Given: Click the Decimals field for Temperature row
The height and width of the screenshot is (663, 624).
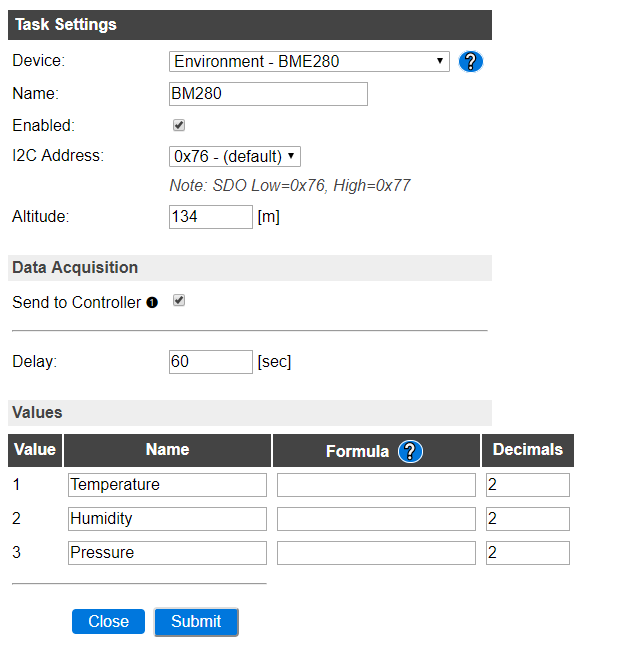Looking at the screenshot, I should point(528,485).
